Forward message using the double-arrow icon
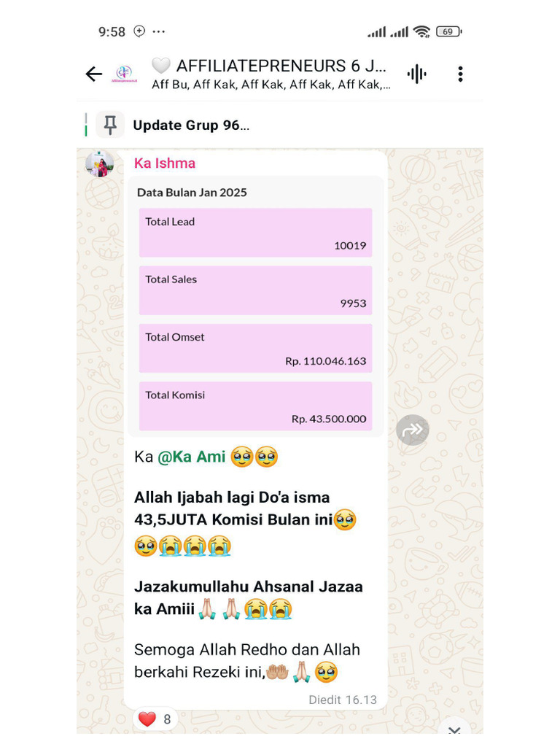Screen dimensions: 560x747 click(x=413, y=430)
